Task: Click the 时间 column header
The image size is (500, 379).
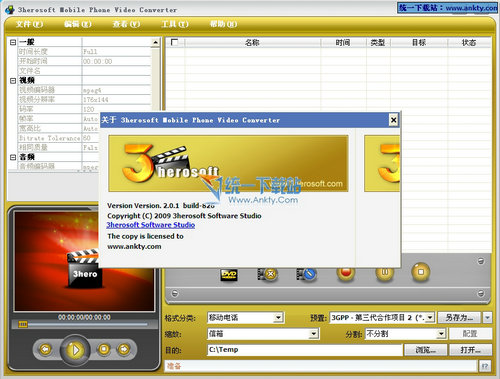Action: [343, 42]
